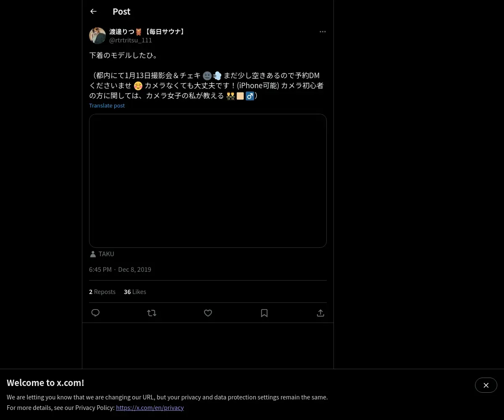504x420 pixels.
Task: View the 36 Likes list
Action: (135, 291)
